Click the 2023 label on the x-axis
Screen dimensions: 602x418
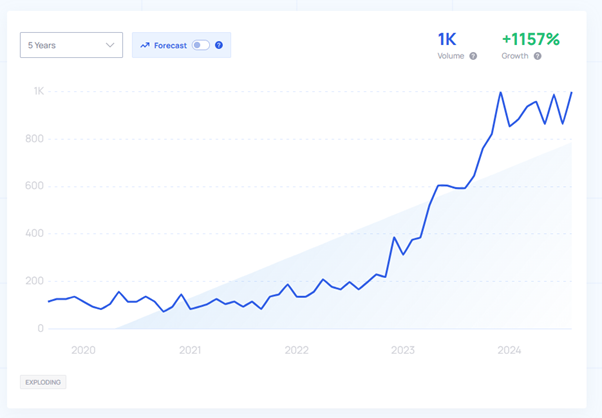(x=403, y=350)
